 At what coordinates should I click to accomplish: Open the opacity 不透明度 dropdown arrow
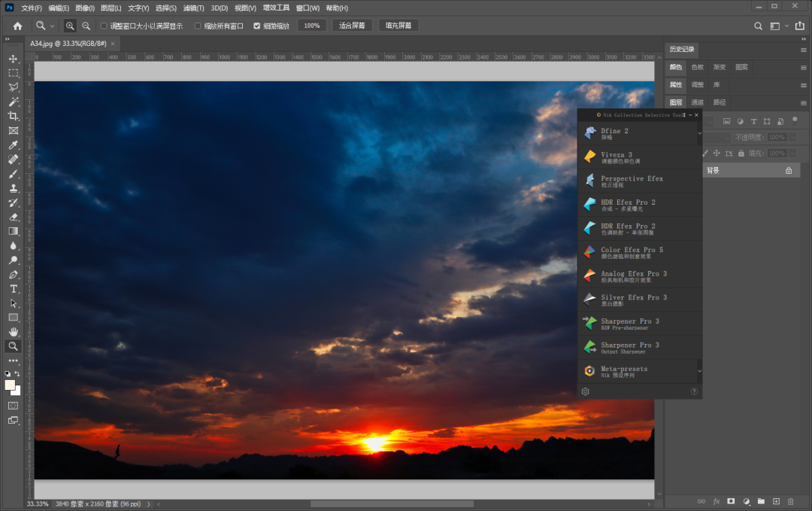click(x=791, y=138)
